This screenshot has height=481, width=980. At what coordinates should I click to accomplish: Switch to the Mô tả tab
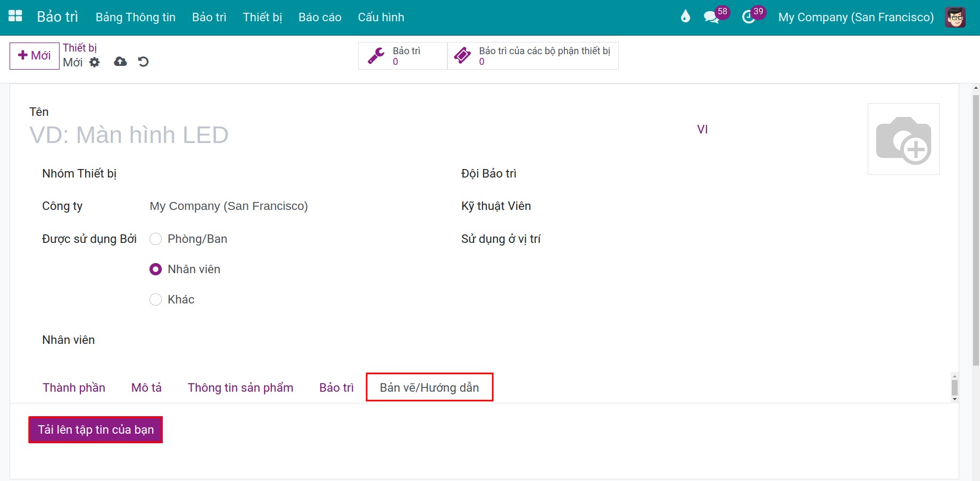pyautogui.click(x=146, y=387)
